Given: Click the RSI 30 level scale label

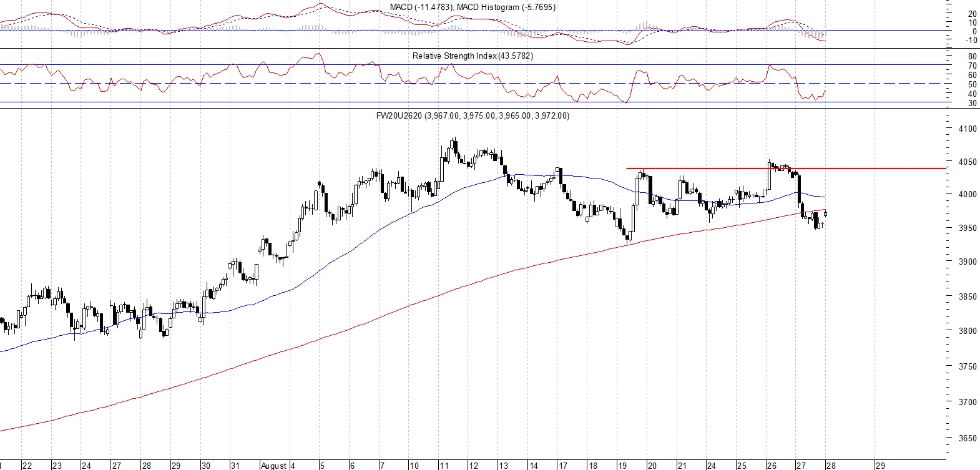Looking at the screenshot, I should tap(973, 103).
